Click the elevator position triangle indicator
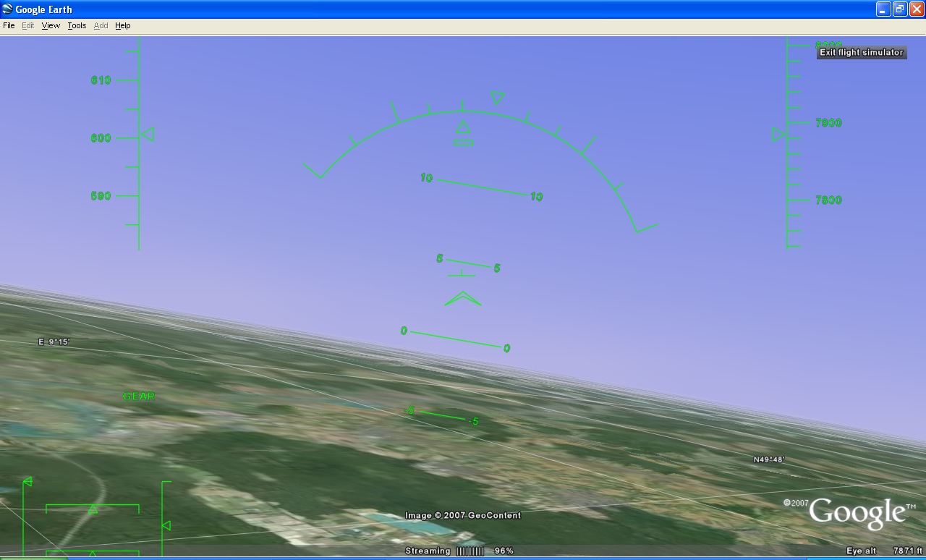Screen dimensions: 926x560 click(x=166, y=525)
